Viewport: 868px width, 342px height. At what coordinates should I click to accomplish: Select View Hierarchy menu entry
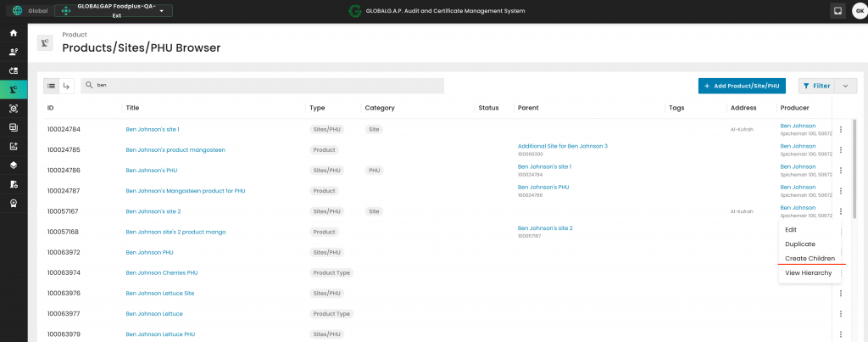point(808,272)
